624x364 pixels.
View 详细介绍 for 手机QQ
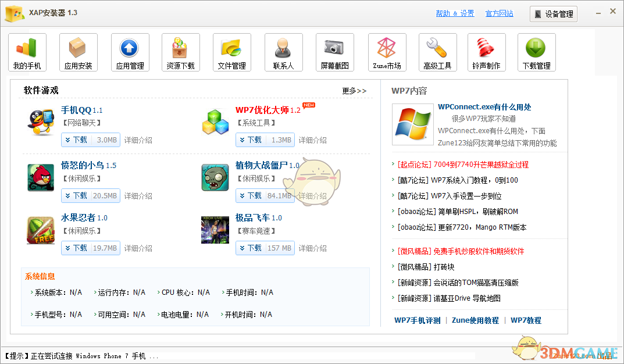point(138,140)
